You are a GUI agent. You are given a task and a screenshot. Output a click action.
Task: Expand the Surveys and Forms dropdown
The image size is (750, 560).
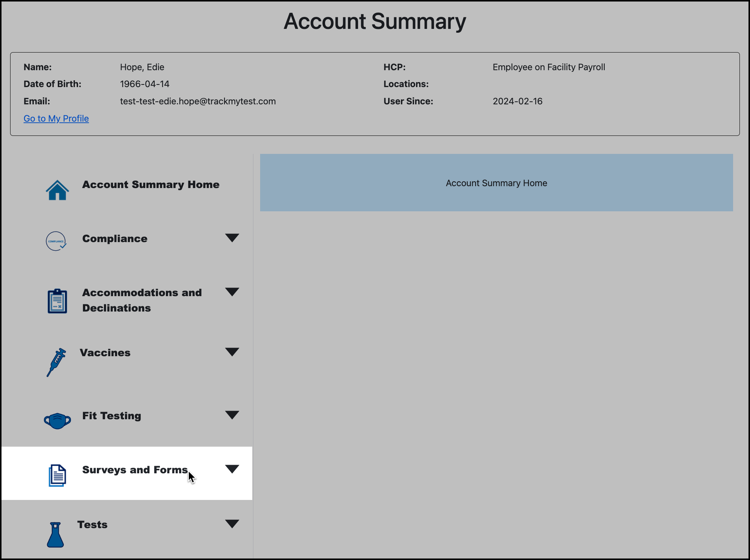click(x=232, y=469)
